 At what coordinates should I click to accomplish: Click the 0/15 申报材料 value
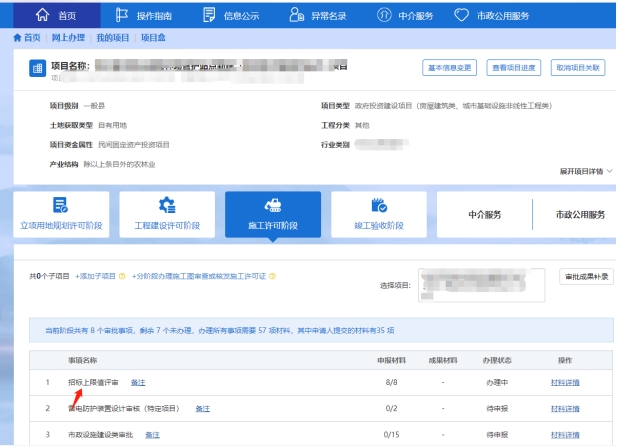[x=392, y=435]
